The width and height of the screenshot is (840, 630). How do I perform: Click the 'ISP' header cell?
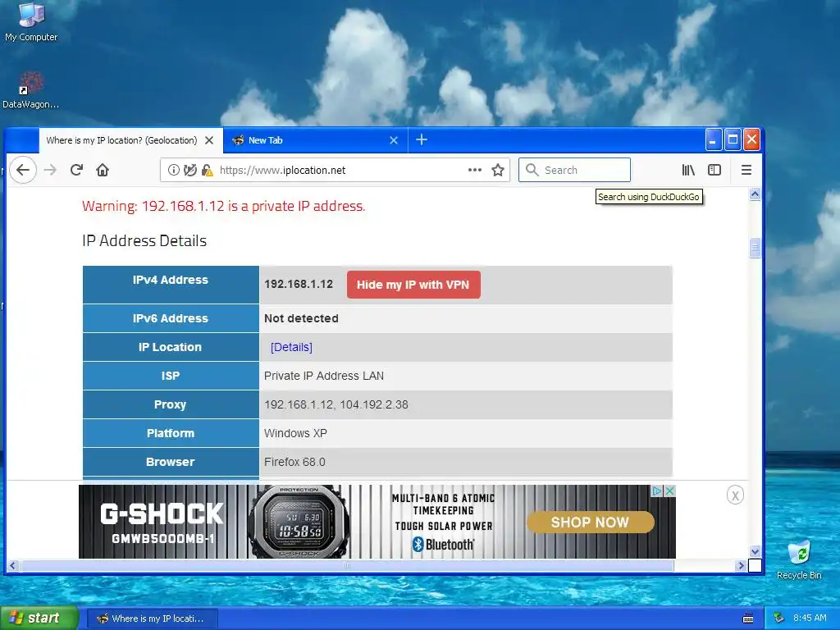[x=171, y=376]
